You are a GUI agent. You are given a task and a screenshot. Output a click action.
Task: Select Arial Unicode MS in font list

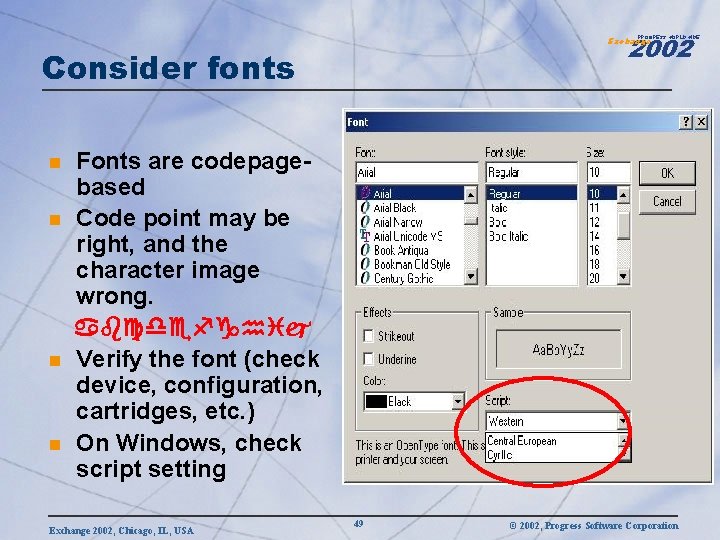pyautogui.click(x=410, y=236)
